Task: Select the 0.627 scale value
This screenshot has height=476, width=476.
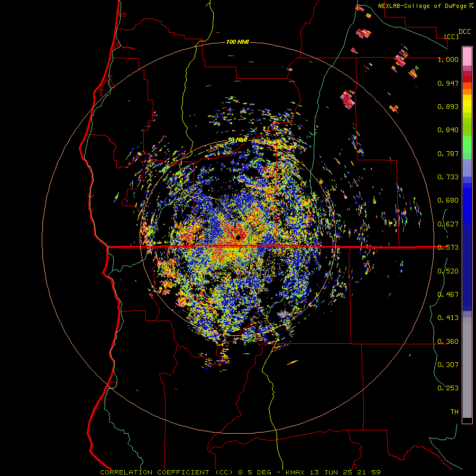Action: click(x=448, y=224)
